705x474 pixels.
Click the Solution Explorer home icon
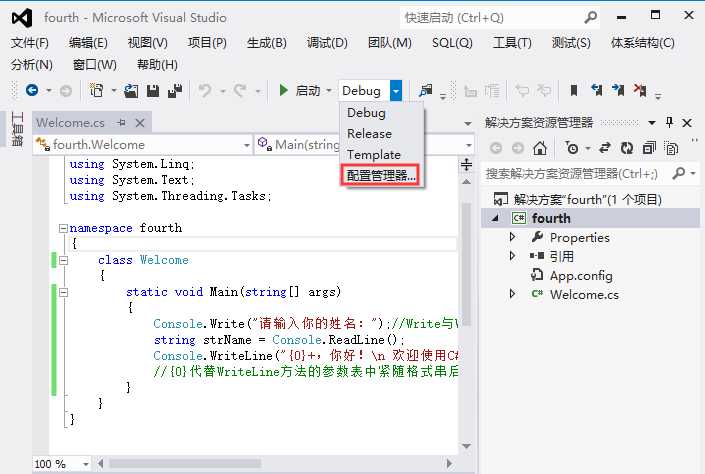click(540, 148)
